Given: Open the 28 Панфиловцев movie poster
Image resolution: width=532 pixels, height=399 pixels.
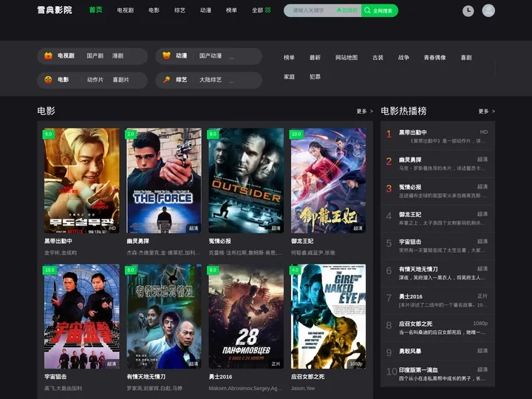Looking at the screenshot, I should pyautogui.click(x=246, y=316).
